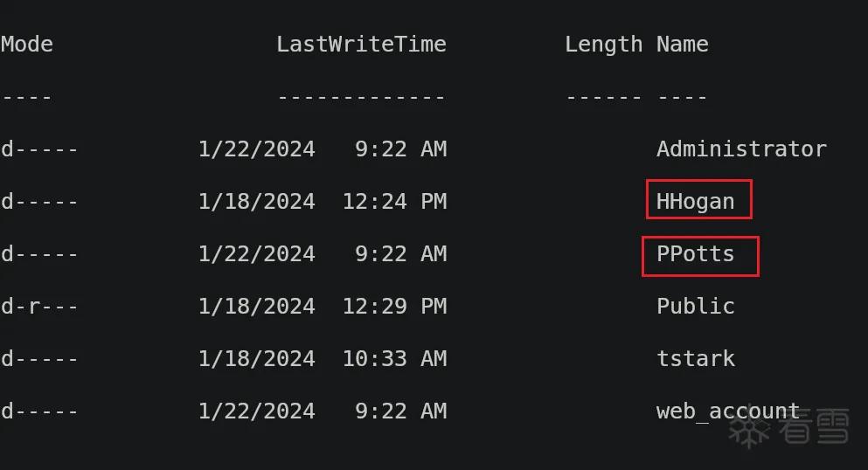Viewport: 868px width, 470px height.
Task: Click the d----- mode of Administrator row
Action: [38, 149]
